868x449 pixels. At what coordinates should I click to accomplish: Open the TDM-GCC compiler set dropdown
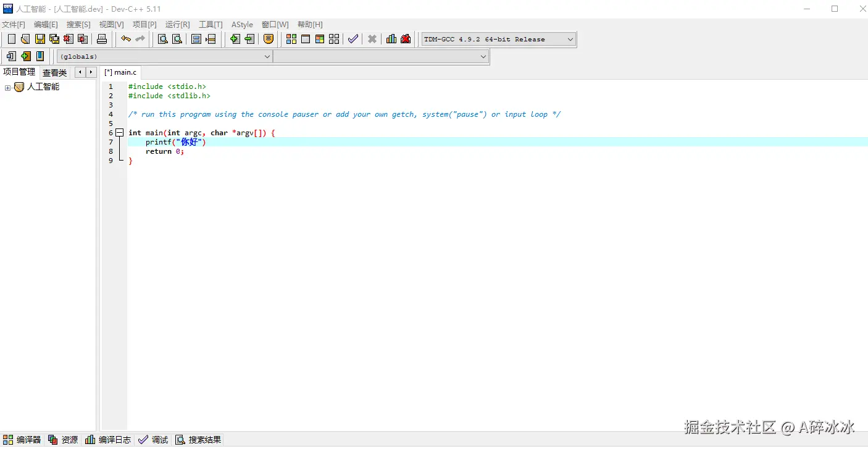tap(499, 39)
